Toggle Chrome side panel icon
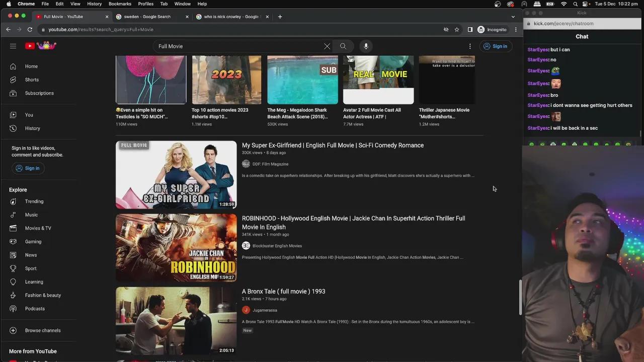The height and width of the screenshot is (362, 644). [470, 30]
